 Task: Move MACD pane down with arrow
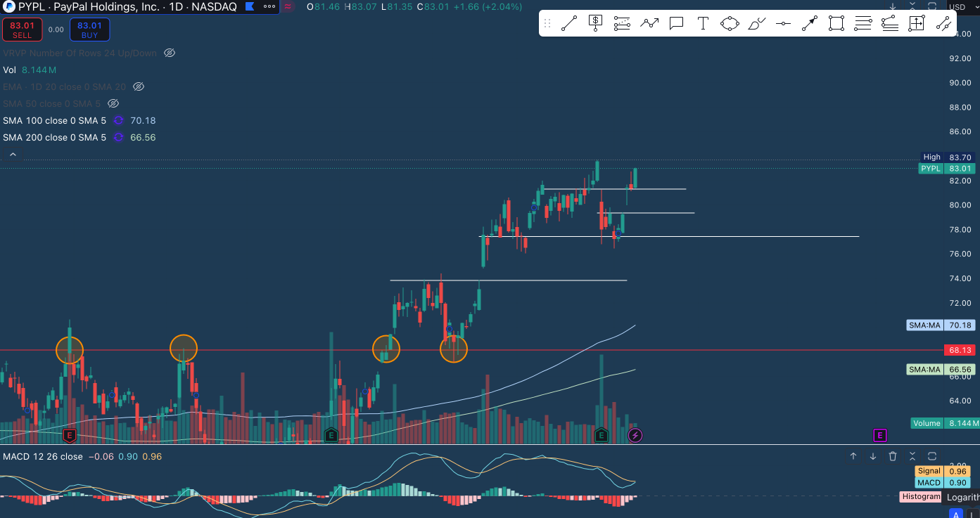tap(873, 456)
